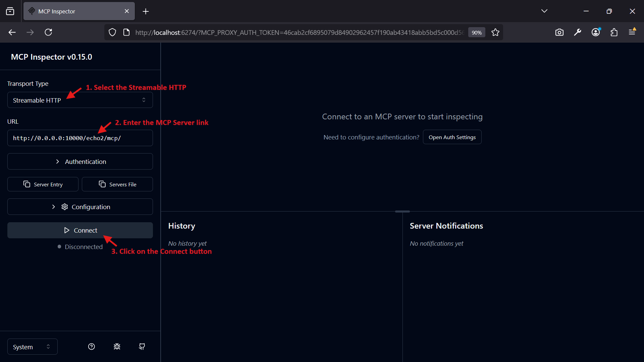The height and width of the screenshot is (362, 644).
Task: Click the Server Notifications heading
Action: [x=446, y=226]
